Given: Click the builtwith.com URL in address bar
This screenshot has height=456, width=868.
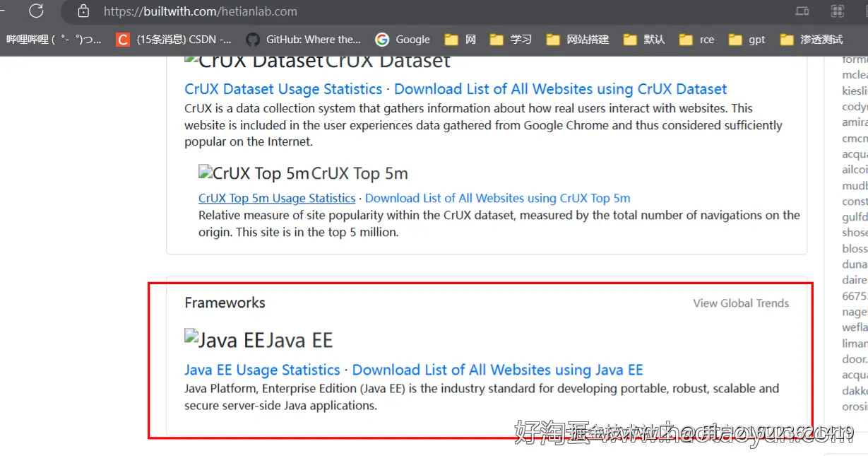Looking at the screenshot, I should 200,11.
